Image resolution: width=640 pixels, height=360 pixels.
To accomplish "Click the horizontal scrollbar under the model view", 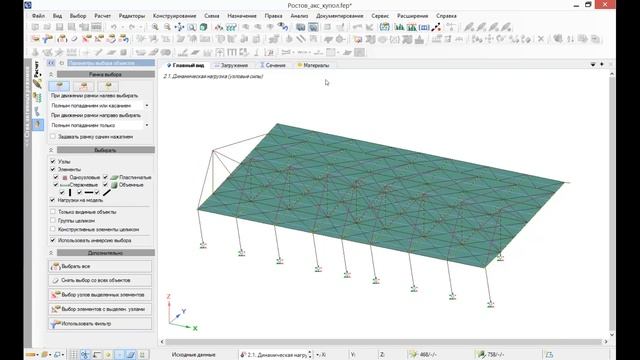I will point(384,342).
